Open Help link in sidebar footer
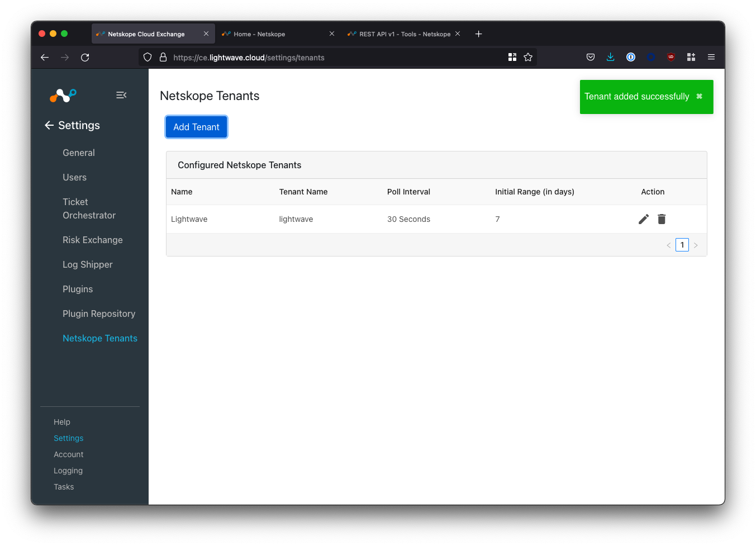 click(x=62, y=422)
